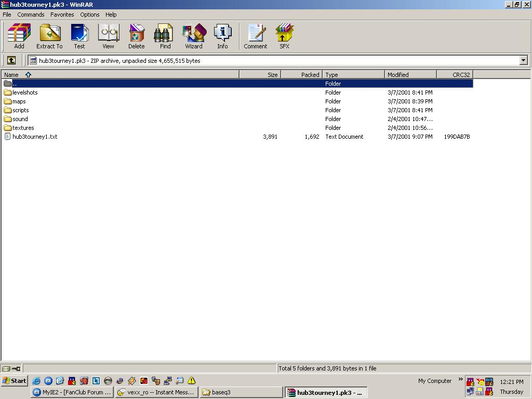This screenshot has height=399, width=532.
Task: Show hidden toolbar items via the » chevron
Action: [460, 379]
